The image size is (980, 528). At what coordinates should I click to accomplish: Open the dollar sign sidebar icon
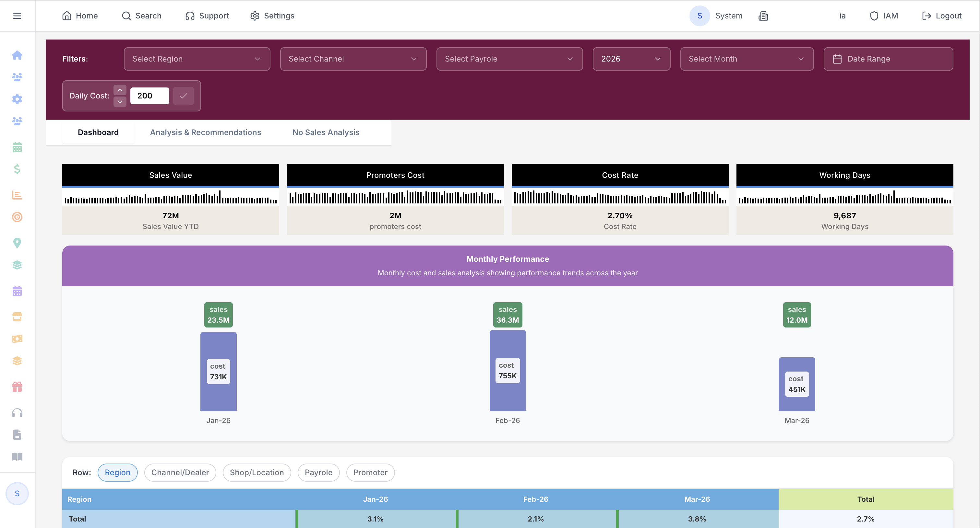click(17, 169)
